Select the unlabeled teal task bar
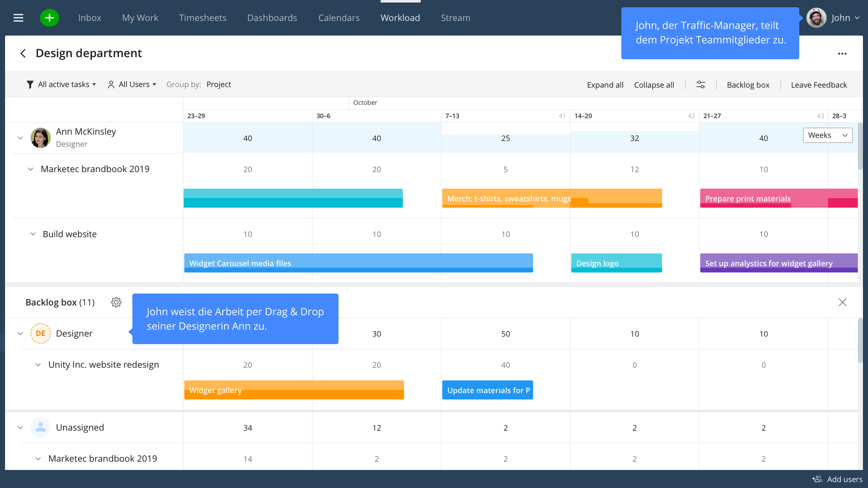The width and height of the screenshot is (868, 488). (x=293, y=198)
